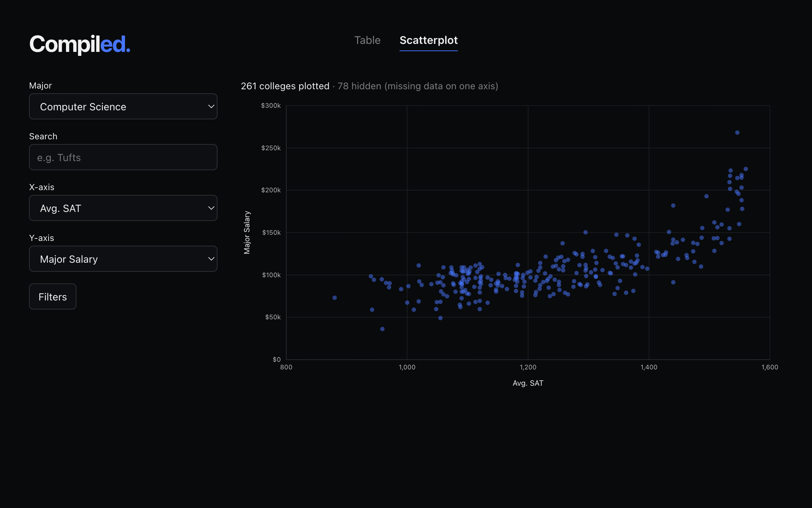The height and width of the screenshot is (508, 812).
Task: Open the Major dropdown showing Computer Science
Action: pyautogui.click(x=123, y=107)
